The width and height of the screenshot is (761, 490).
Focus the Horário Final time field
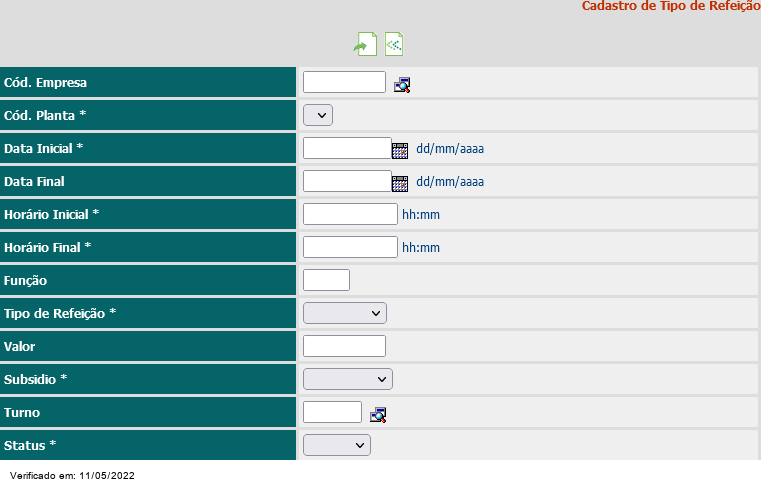coord(350,247)
